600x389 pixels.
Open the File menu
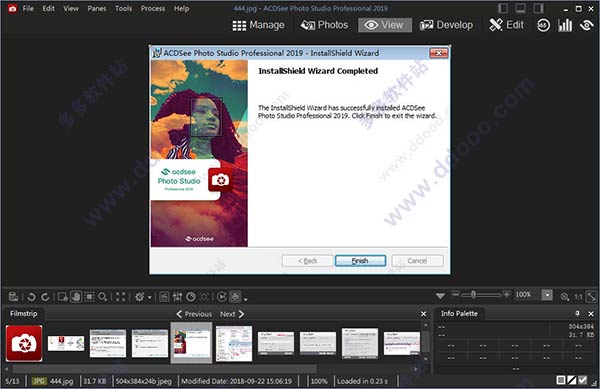click(x=28, y=8)
